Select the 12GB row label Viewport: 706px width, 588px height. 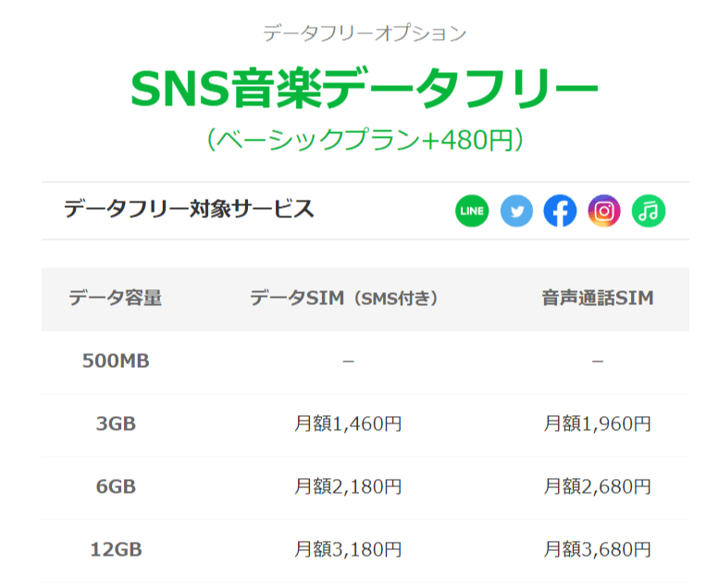pos(117,550)
